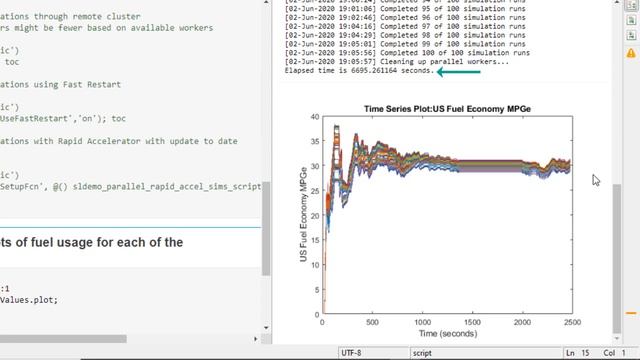Click the 'using Fast Restart' comment line

click(60, 84)
